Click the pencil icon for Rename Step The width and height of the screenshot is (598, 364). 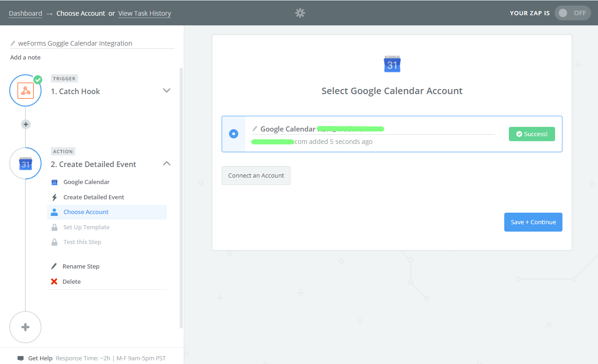tap(54, 266)
